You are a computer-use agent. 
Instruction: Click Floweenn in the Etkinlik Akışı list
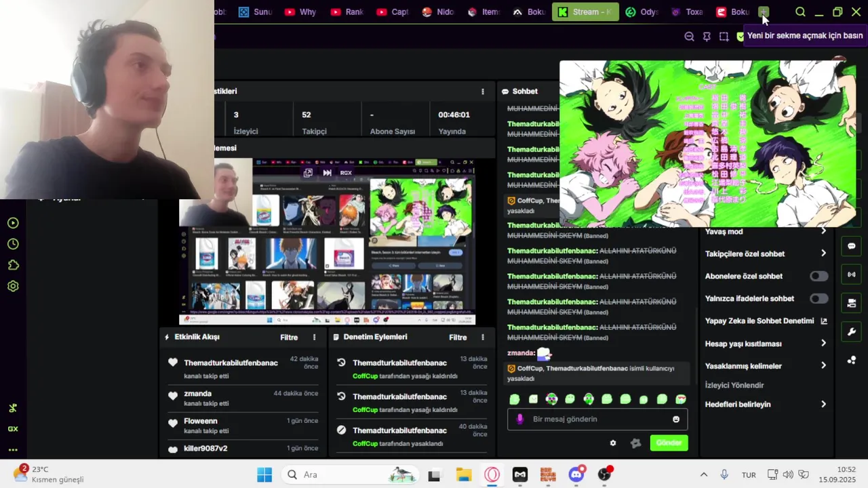pos(200,421)
